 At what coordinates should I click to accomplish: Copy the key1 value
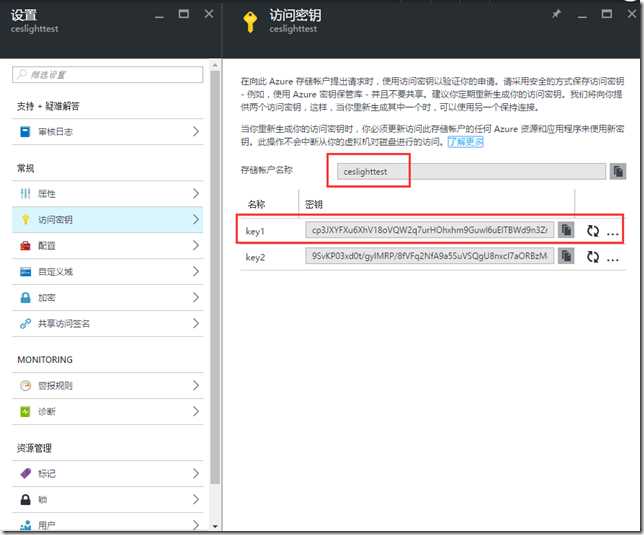[566, 230]
